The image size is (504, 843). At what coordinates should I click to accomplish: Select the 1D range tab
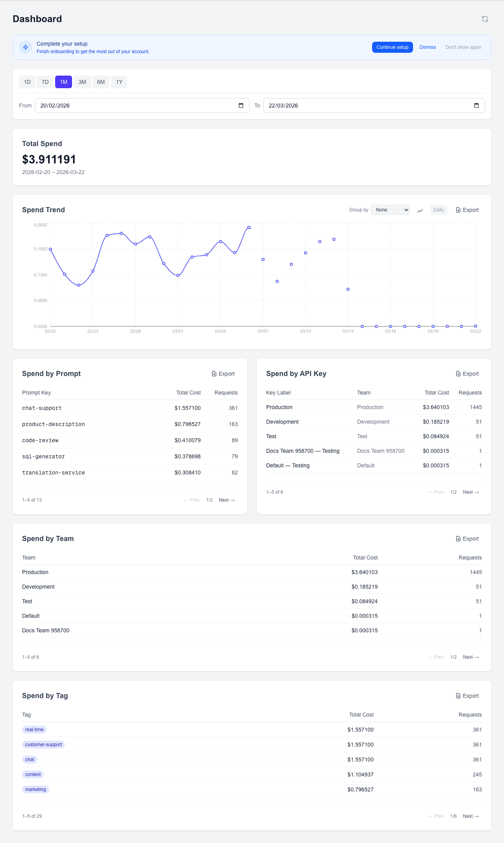pos(27,82)
